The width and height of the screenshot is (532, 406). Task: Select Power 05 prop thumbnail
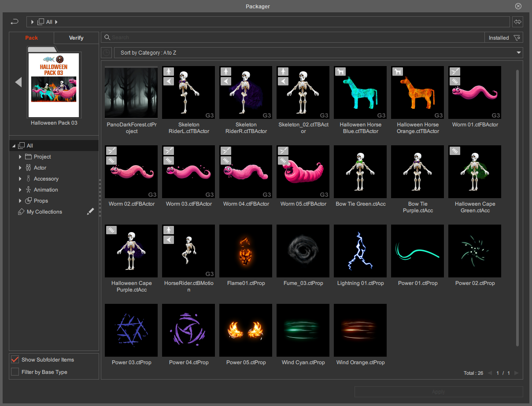(246, 330)
